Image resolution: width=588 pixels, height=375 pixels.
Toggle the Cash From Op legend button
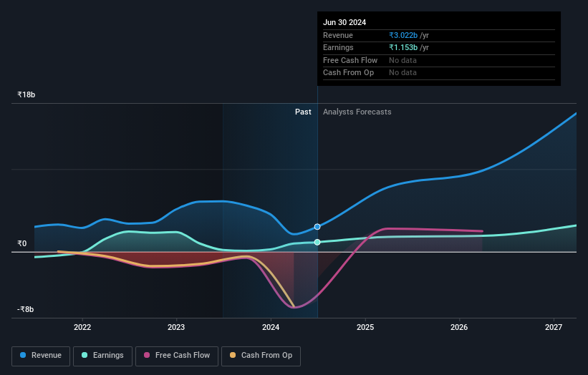(x=261, y=356)
